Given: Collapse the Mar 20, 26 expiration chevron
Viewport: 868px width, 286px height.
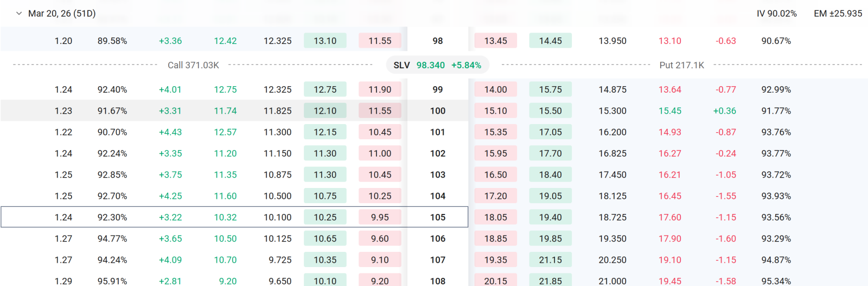Looking at the screenshot, I should coord(19,14).
